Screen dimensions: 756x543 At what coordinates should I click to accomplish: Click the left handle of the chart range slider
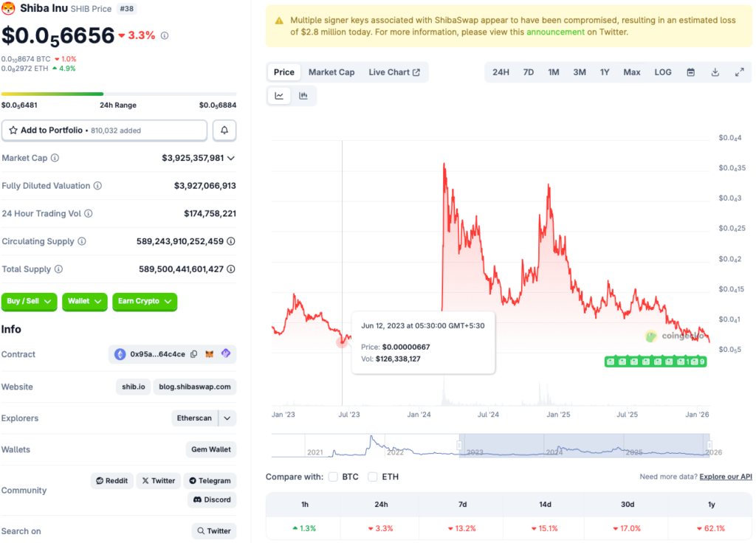coord(459,446)
